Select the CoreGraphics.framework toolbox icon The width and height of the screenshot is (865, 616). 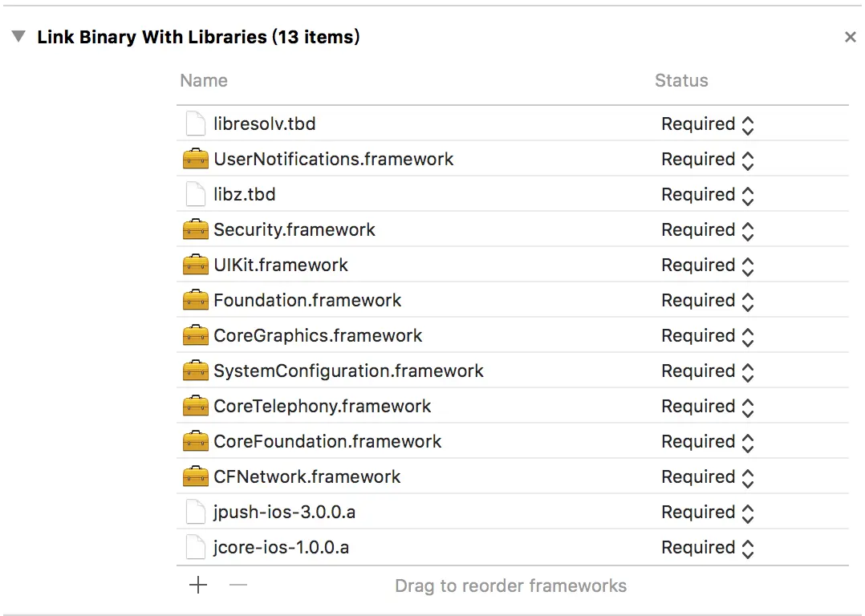pos(195,335)
